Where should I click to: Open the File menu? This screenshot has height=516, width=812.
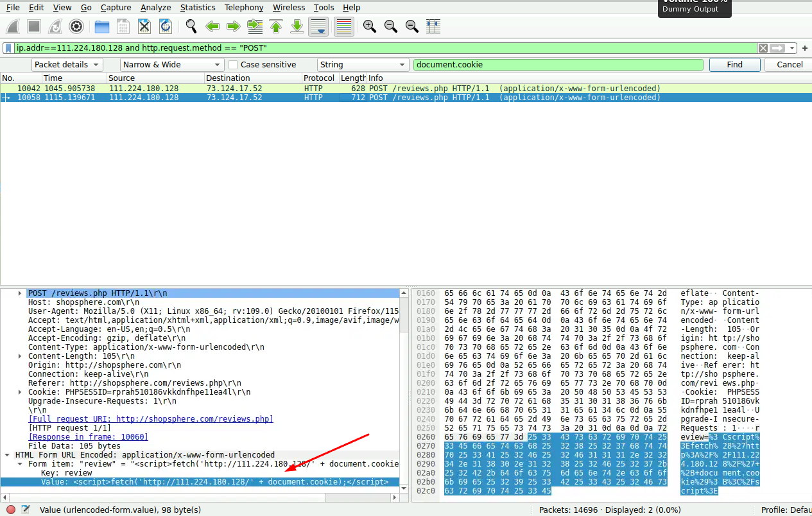coord(13,8)
